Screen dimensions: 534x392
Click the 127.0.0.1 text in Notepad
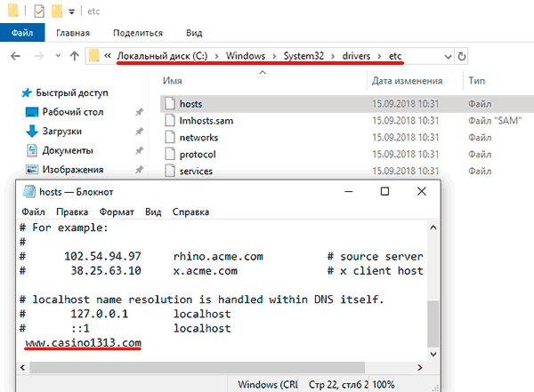pos(99,314)
